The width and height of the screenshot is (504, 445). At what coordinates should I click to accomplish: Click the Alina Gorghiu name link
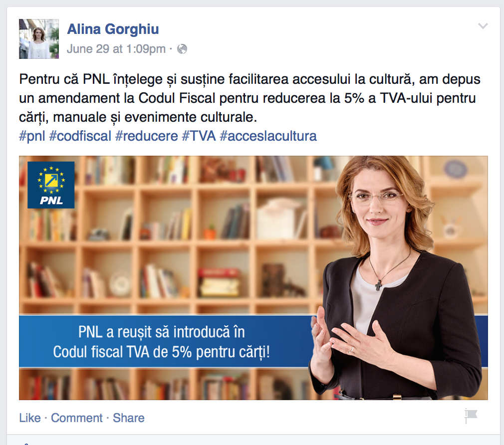pyautogui.click(x=113, y=29)
